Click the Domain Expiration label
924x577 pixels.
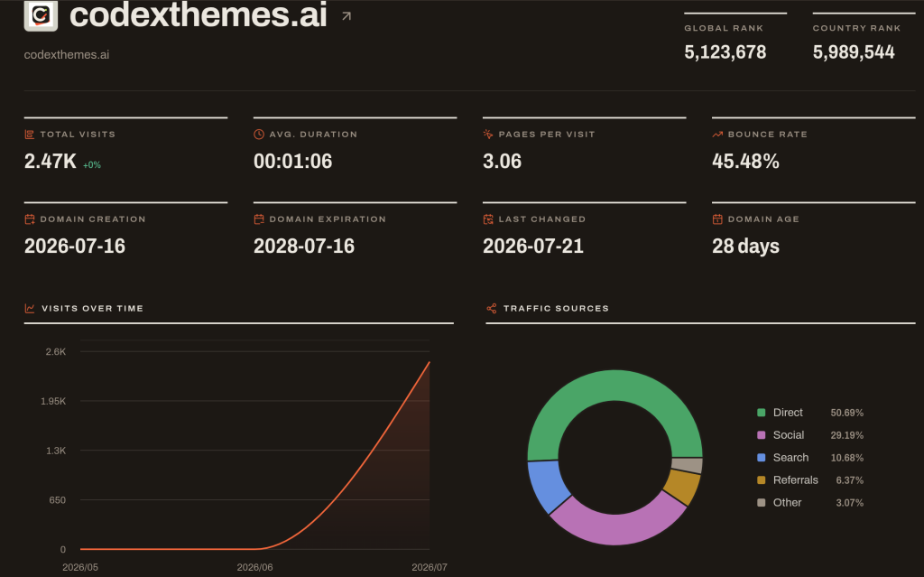click(328, 219)
